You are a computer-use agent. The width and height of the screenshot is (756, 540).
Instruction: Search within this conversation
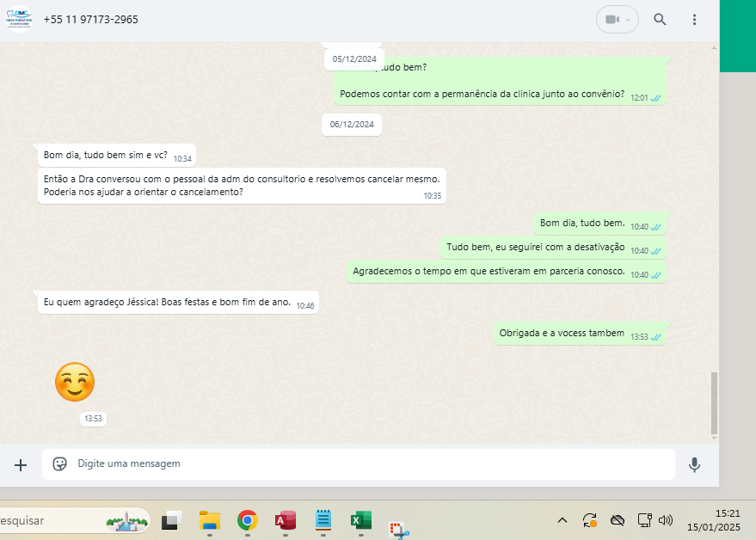tap(660, 20)
